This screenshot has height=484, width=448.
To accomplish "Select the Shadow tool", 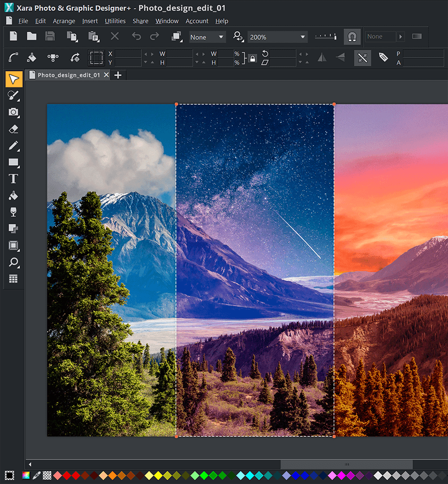I will (x=13, y=228).
